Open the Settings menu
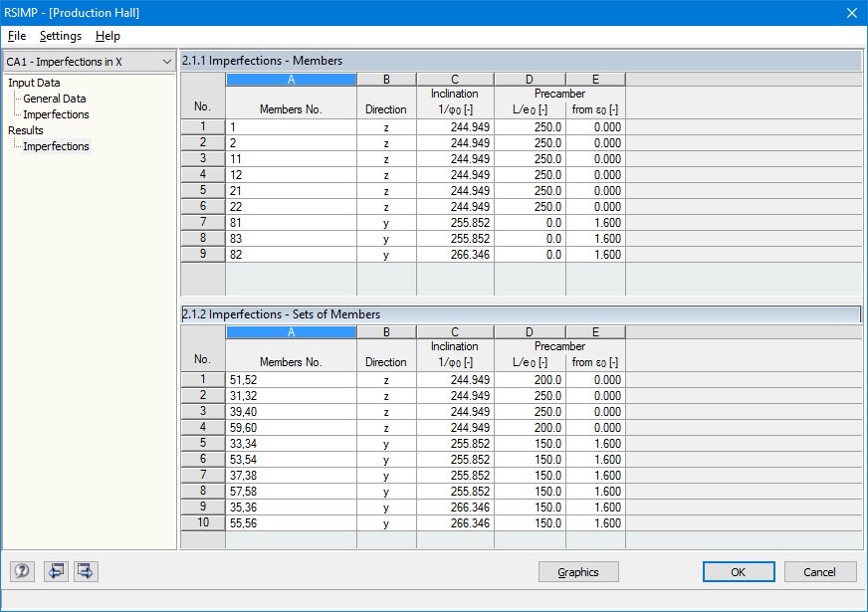 61,36
